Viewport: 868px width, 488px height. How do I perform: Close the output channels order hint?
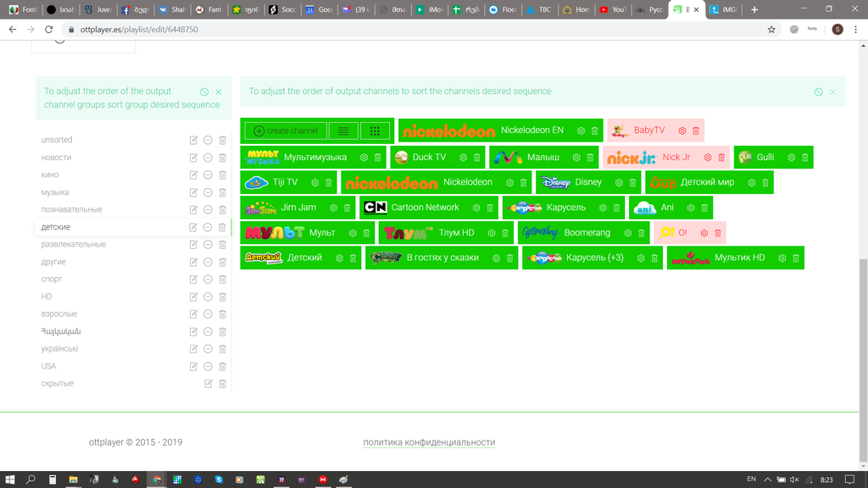point(832,91)
